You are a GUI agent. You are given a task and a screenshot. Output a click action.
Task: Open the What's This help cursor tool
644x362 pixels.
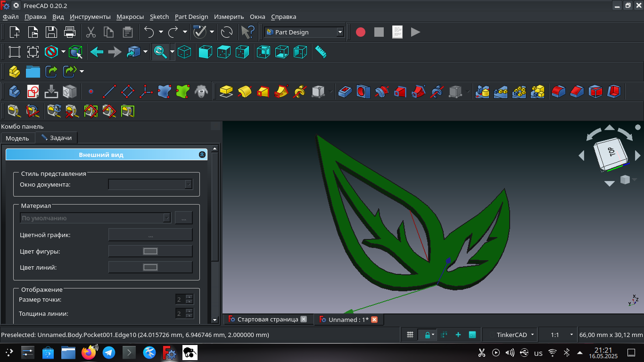click(x=248, y=32)
